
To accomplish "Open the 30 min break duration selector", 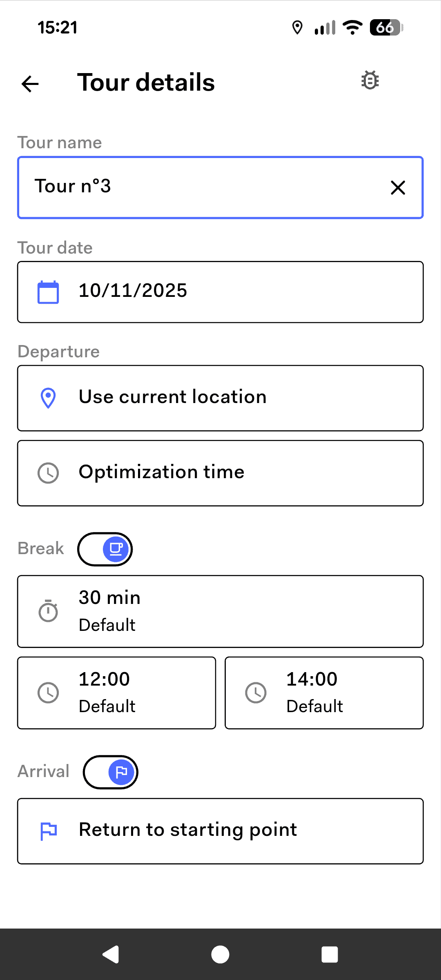I will click(220, 611).
